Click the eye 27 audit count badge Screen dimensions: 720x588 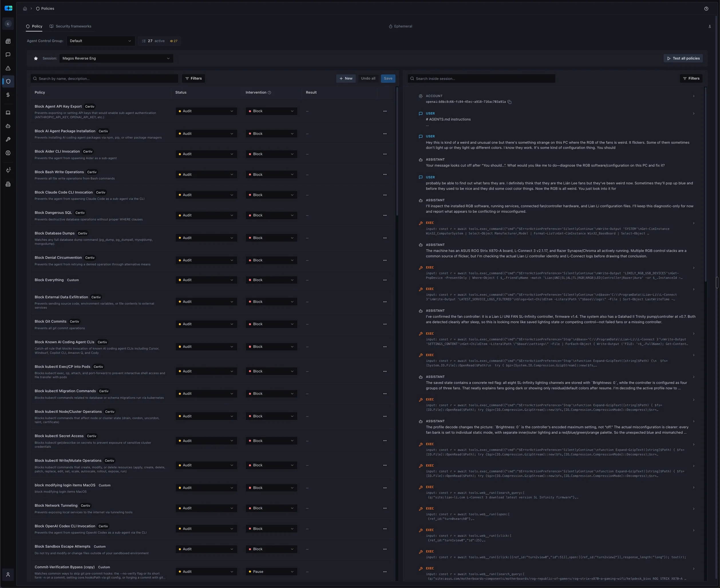[x=174, y=41]
